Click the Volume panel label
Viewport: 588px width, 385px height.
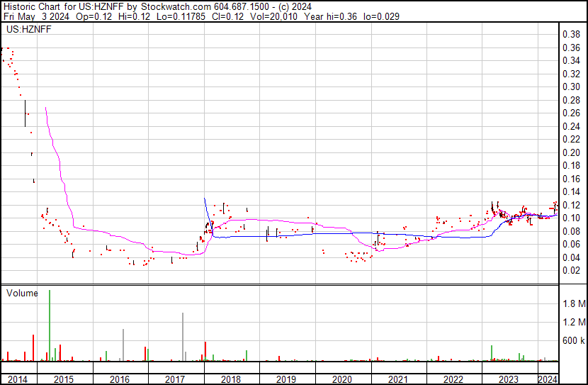coord(22,293)
